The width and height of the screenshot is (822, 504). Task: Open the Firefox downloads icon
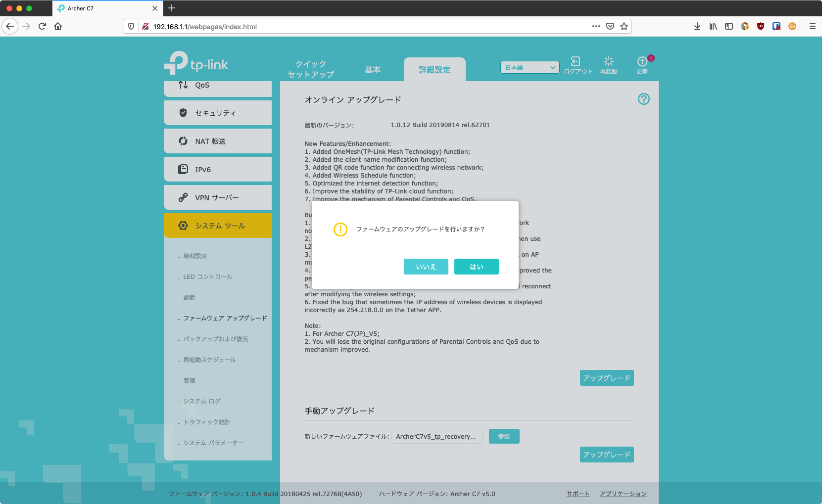click(697, 26)
